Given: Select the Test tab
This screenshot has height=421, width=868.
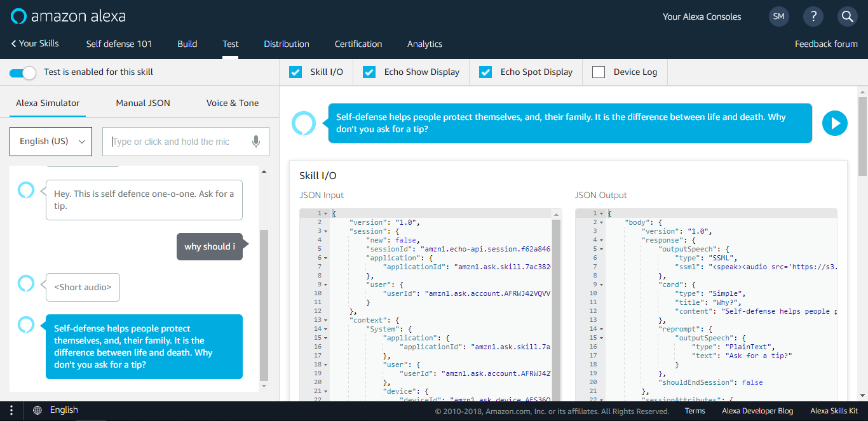Looking at the screenshot, I should (231, 44).
